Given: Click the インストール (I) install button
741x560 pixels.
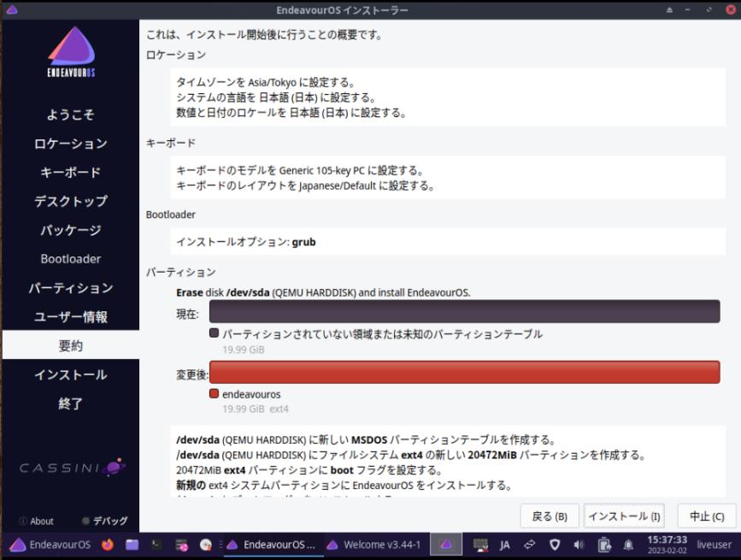Looking at the screenshot, I should click(x=624, y=516).
